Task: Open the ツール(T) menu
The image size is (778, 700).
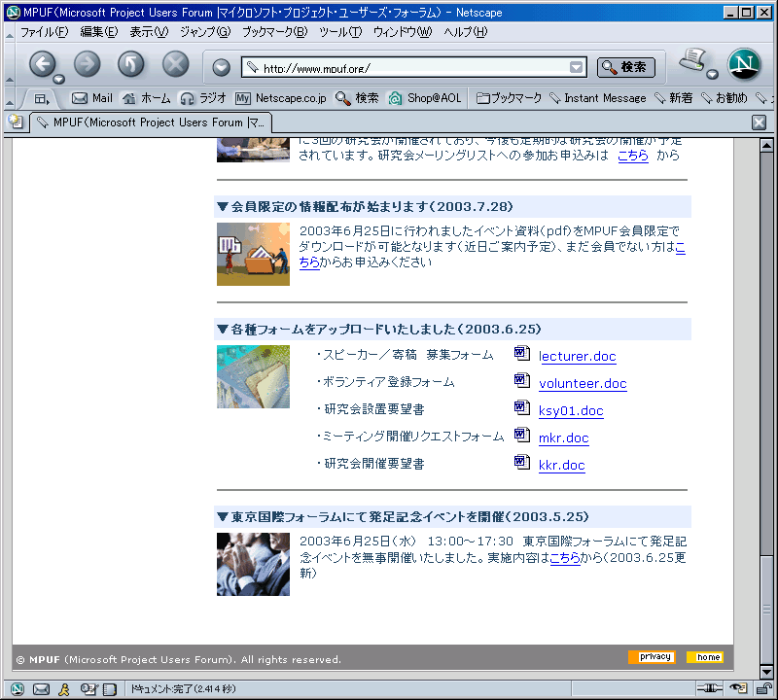Action: point(340,32)
